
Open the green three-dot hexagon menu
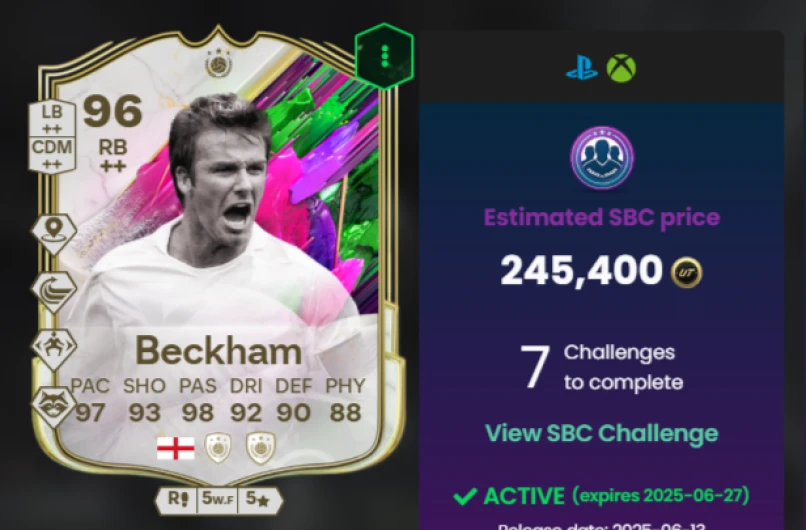click(x=384, y=56)
